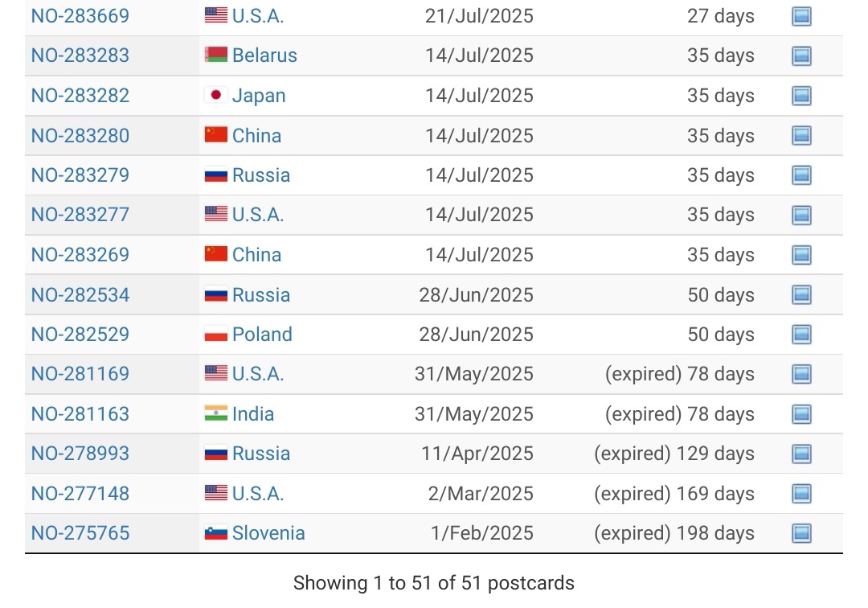This screenshot has width=868, height=608.
Task: Click Russia link in NO-283279 row
Action: coord(260,175)
